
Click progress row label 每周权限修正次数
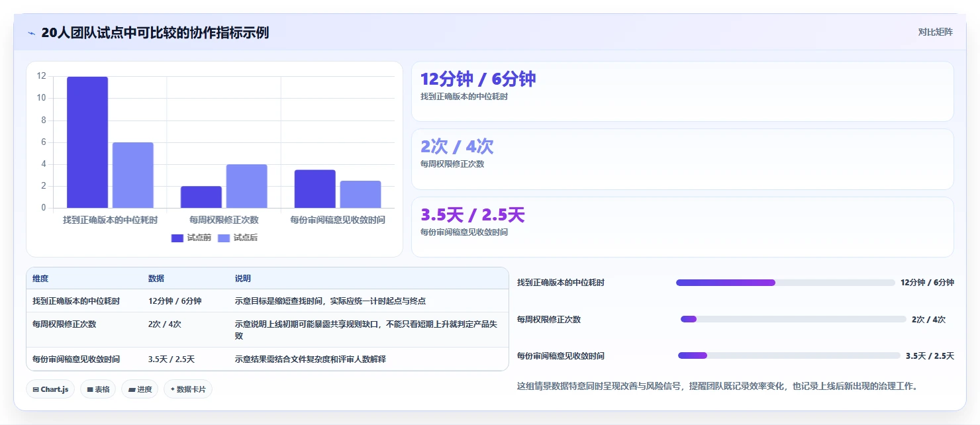549,319
